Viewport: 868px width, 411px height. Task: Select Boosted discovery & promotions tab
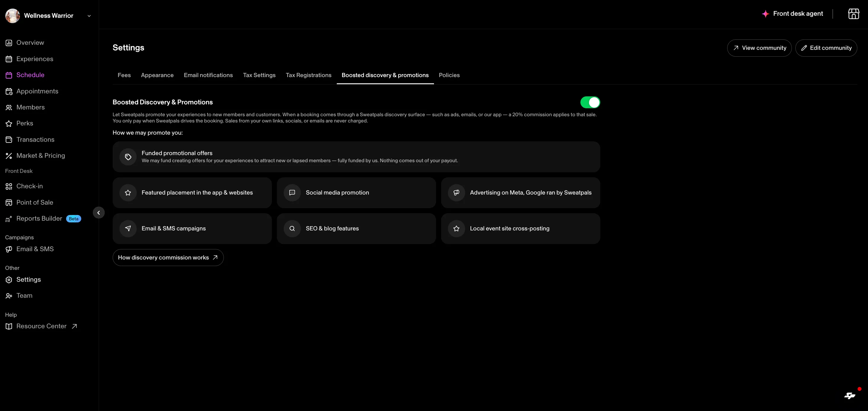click(x=385, y=75)
